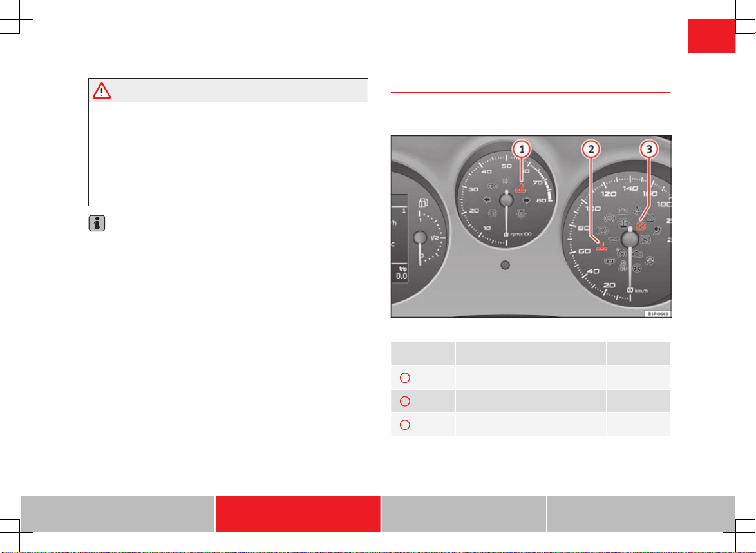This screenshot has width=756, height=553.
Task: Click the km/h label on speedometer
Action: coord(642,291)
